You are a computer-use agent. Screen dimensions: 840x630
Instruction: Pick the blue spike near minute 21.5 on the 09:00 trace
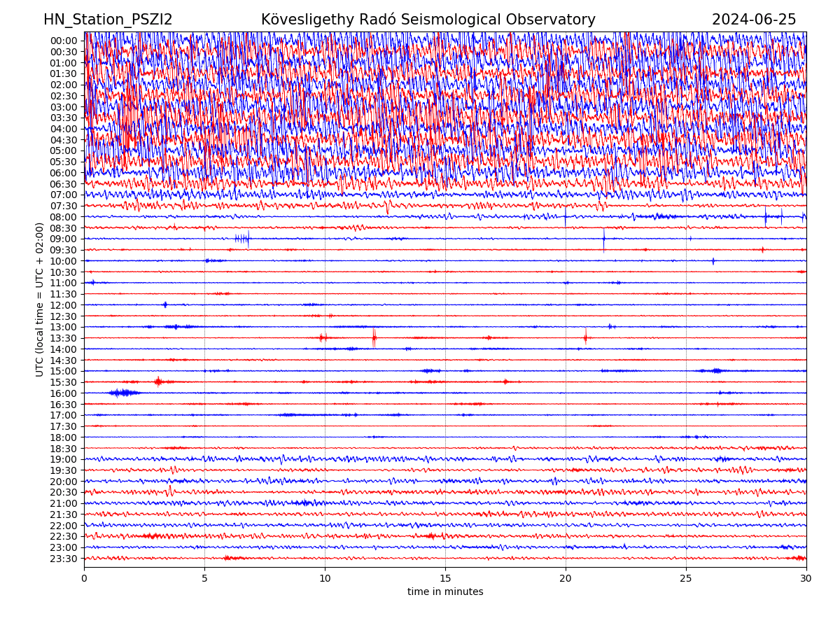click(603, 239)
